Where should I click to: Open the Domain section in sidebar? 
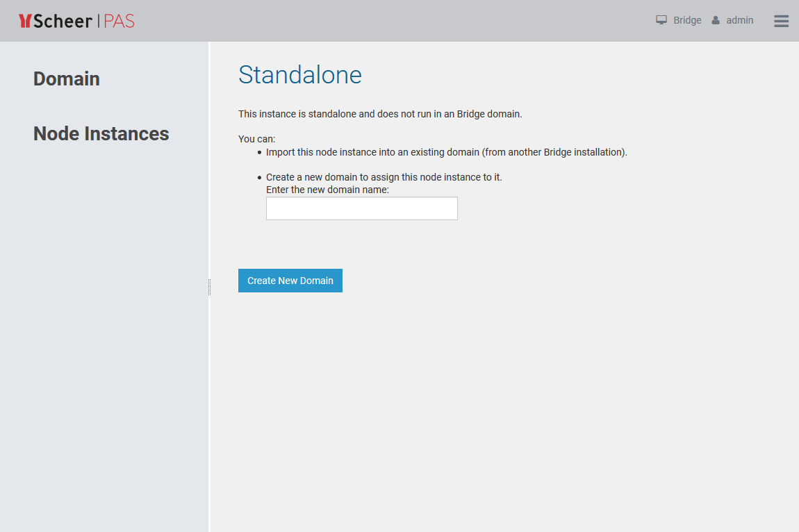pos(67,78)
